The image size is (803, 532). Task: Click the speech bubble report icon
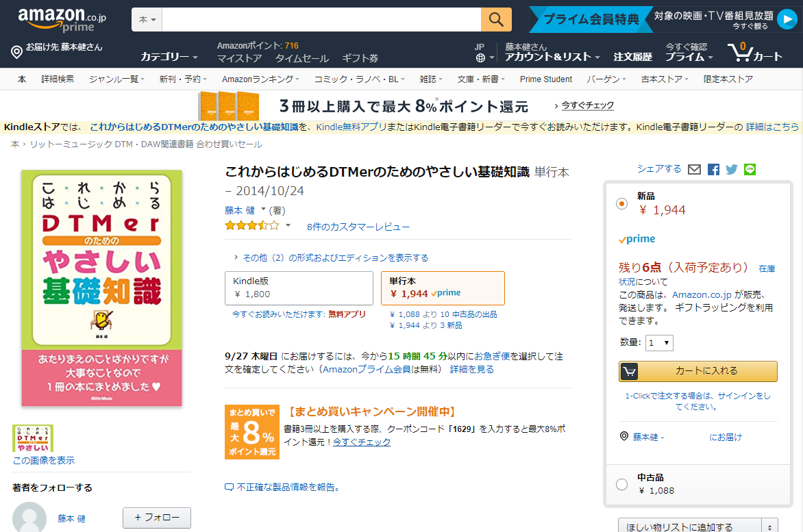pos(229,487)
